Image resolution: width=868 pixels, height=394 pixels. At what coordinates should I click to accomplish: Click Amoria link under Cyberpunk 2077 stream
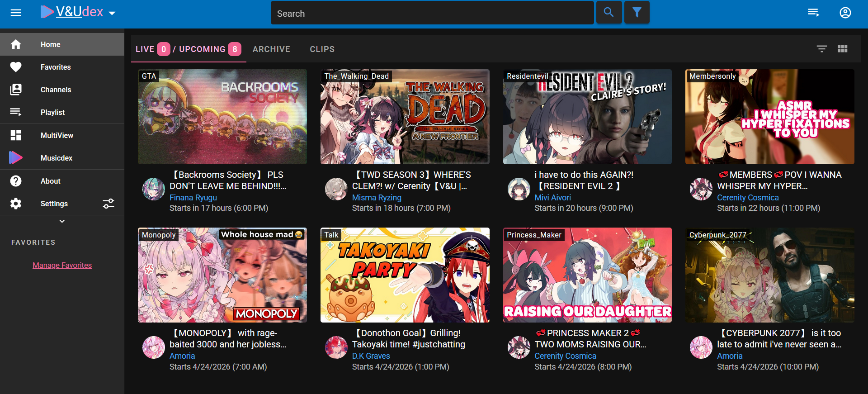[730, 356]
